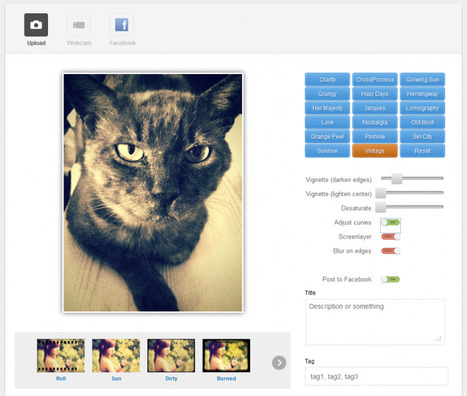Apply the CrossProcess filter

(375, 79)
